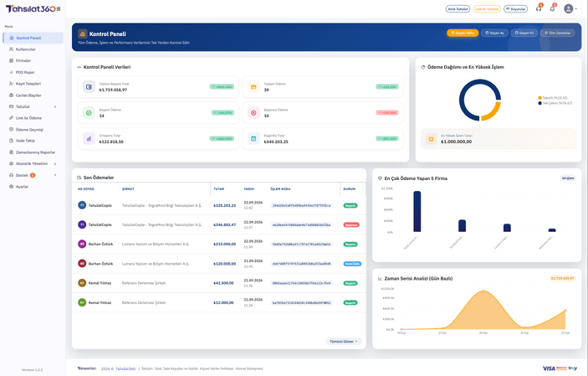Click Burhan Öztürk in the ₺215.000,00 row
This screenshot has width=588, height=376.
tap(100, 245)
